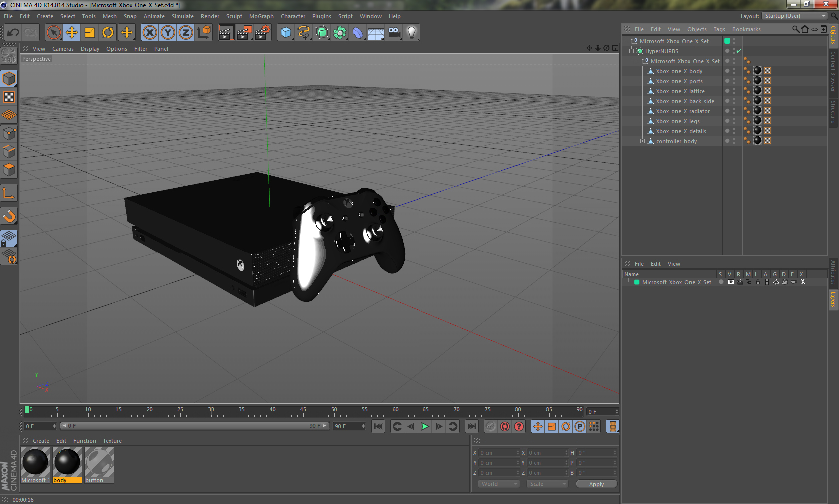Open deformer objects icon
This screenshot has height=504, width=839.
pyautogui.click(x=358, y=33)
